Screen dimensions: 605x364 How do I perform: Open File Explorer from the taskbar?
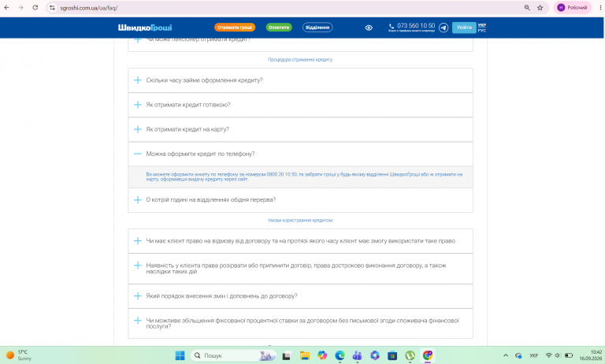point(304,355)
